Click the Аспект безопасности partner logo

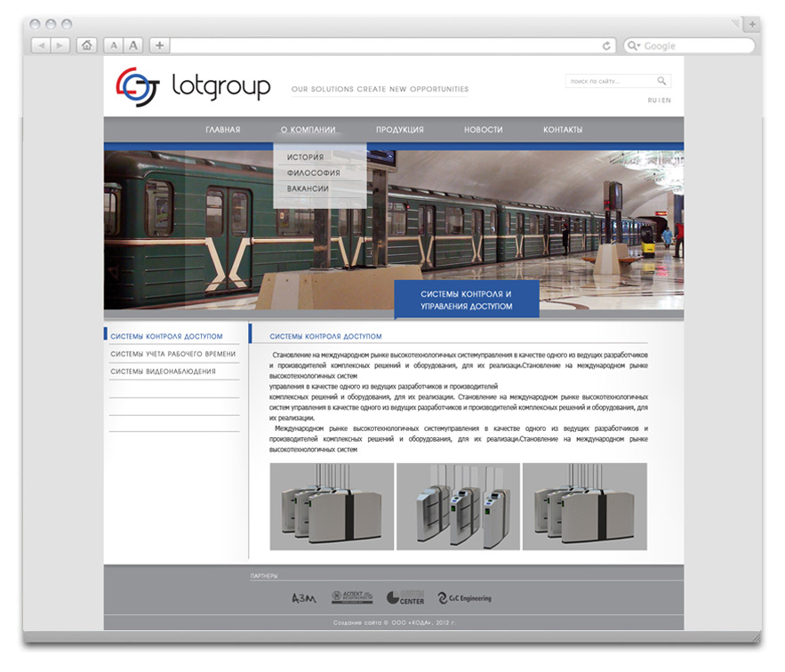(352, 596)
